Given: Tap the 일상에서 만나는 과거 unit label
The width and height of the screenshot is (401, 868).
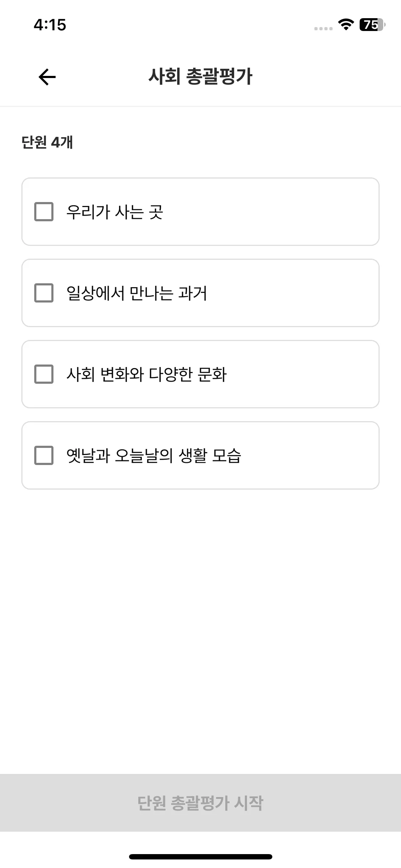Looking at the screenshot, I should point(137,293).
